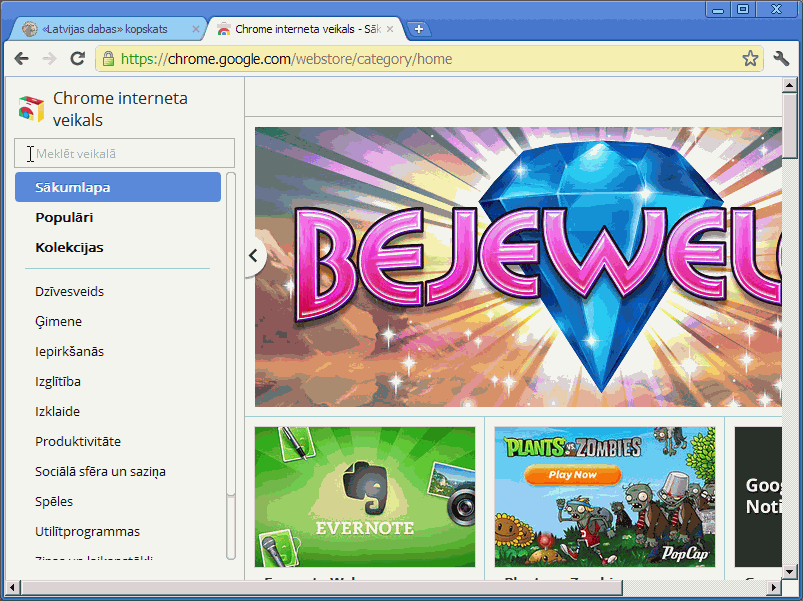The height and width of the screenshot is (601, 803).
Task: Click the Chrome Web Store logo icon
Action: [31, 109]
